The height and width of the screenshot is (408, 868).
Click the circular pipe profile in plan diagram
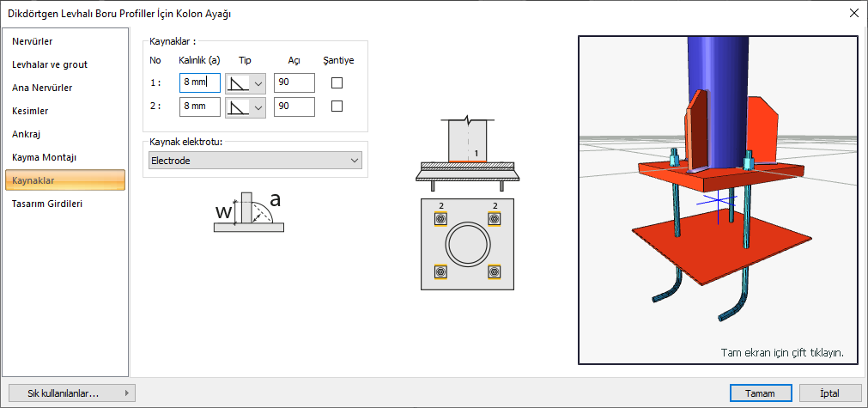(467, 246)
